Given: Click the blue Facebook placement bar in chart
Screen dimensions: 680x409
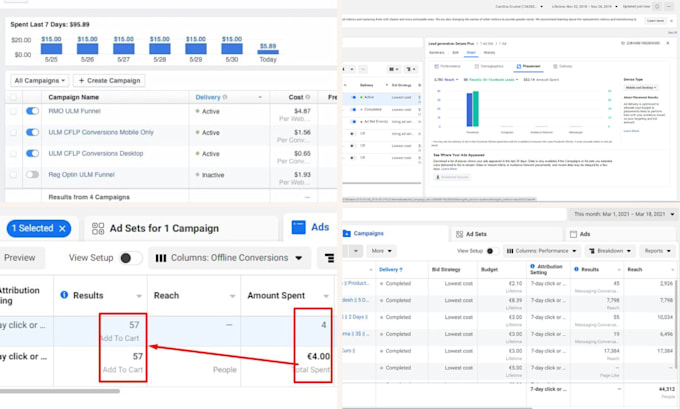Looking at the screenshot, I should 469,110.
